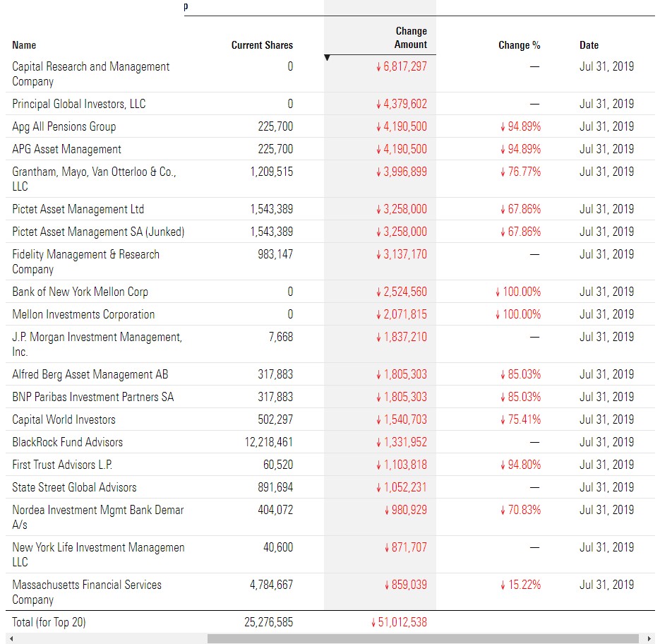Click total change amount 51,012,538
The image size is (672, 644).
click(x=399, y=622)
